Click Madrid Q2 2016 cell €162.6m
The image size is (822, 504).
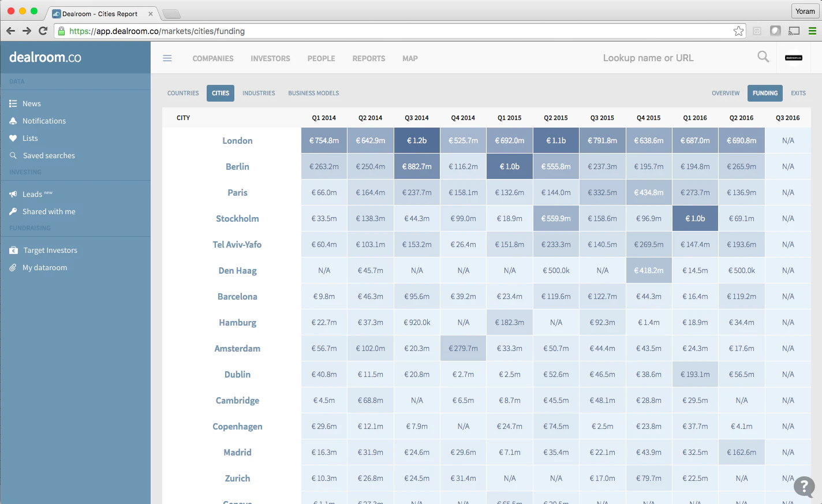(x=742, y=453)
